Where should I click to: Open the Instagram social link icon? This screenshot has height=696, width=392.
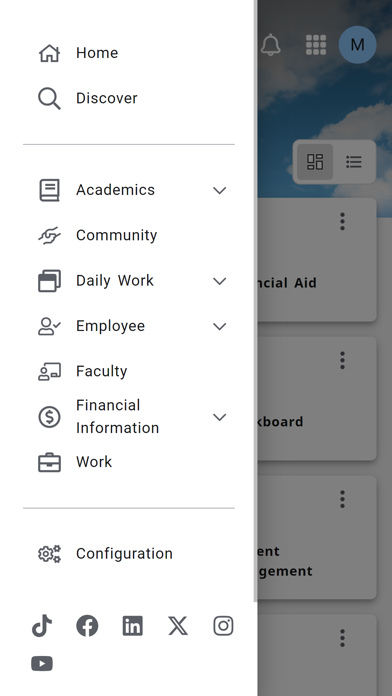pyautogui.click(x=223, y=626)
